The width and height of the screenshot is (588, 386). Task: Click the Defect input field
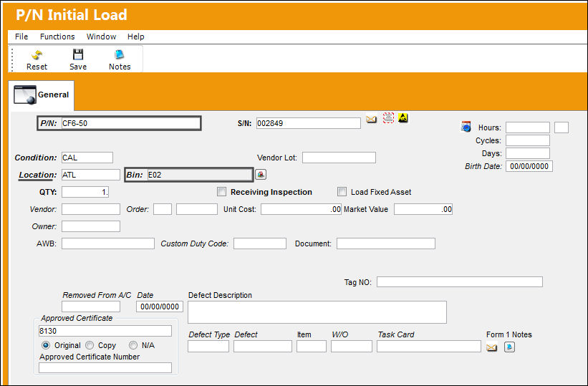pos(263,346)
